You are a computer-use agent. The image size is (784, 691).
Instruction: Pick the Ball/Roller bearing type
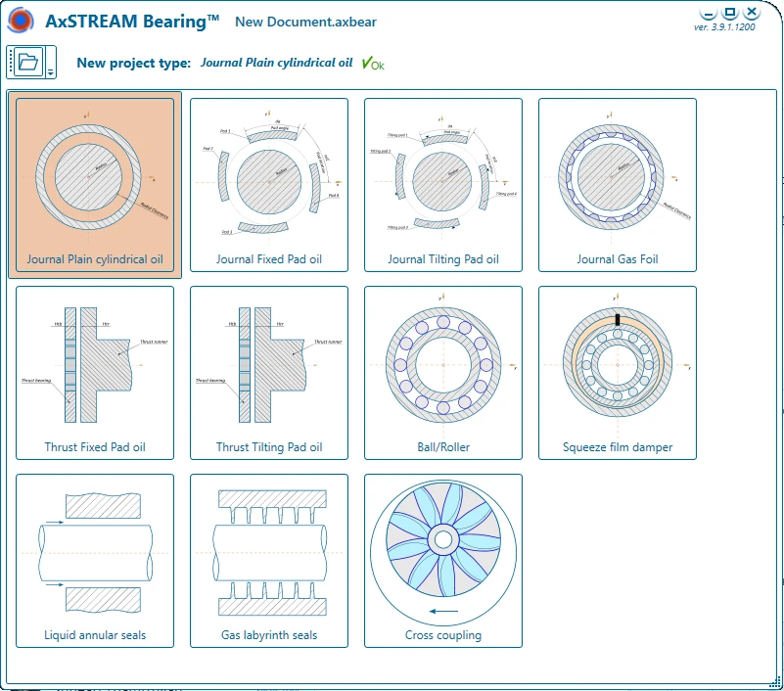coord(443,373)
